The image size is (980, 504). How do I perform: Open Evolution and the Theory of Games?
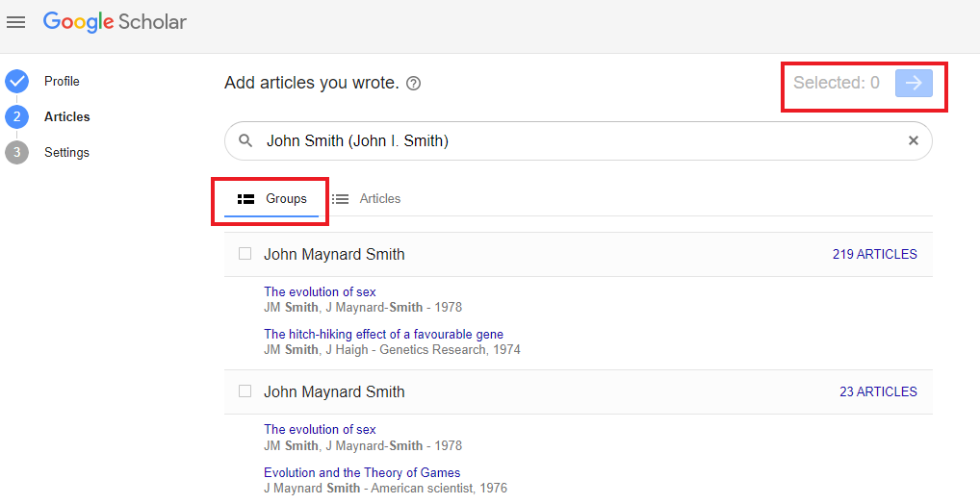coord(362,473)
